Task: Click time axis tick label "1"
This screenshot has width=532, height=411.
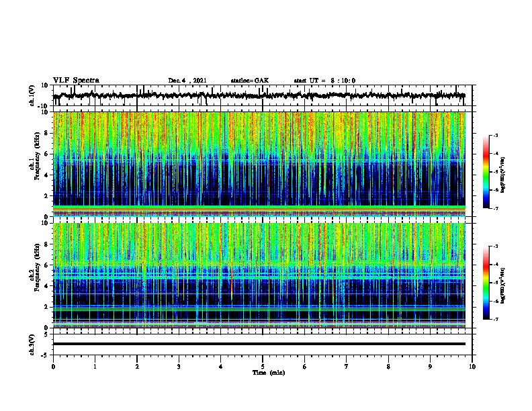Action: tap(95, 367)
